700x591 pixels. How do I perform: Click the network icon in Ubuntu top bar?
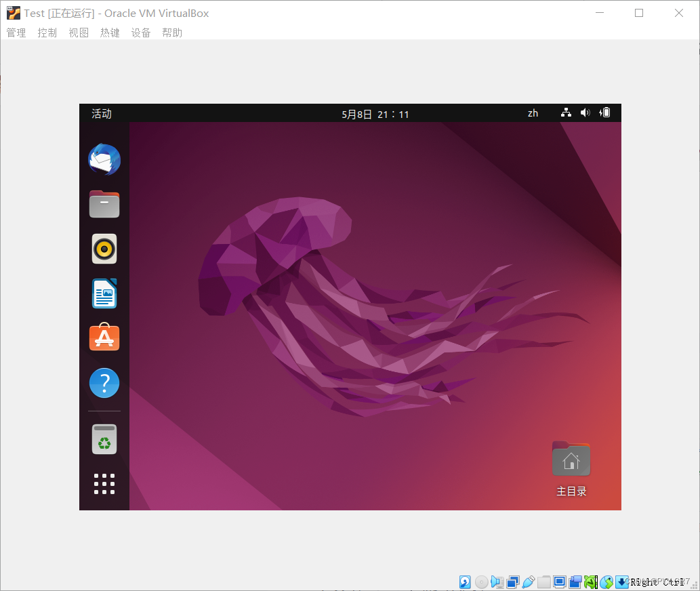click(x=566, y=113)
